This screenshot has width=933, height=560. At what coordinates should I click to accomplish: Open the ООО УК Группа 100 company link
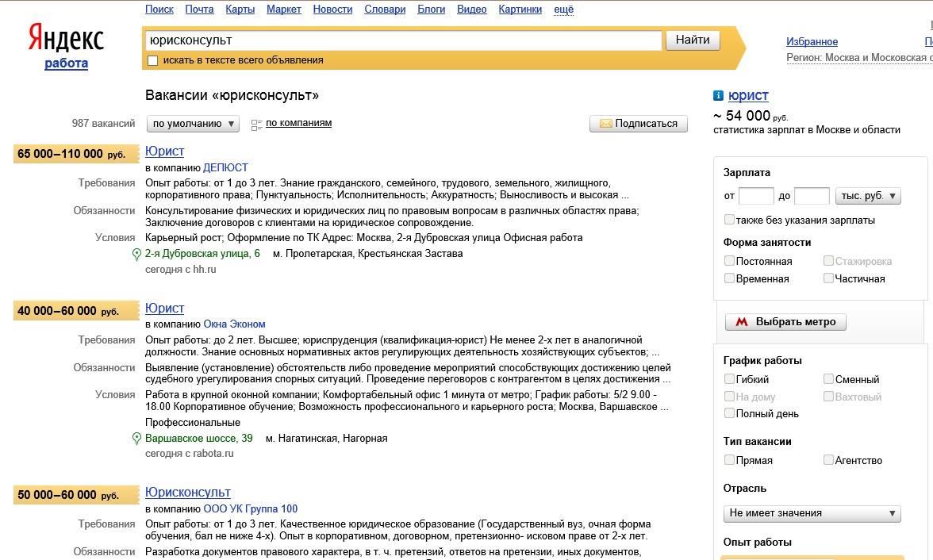click(x=251, y=508)
